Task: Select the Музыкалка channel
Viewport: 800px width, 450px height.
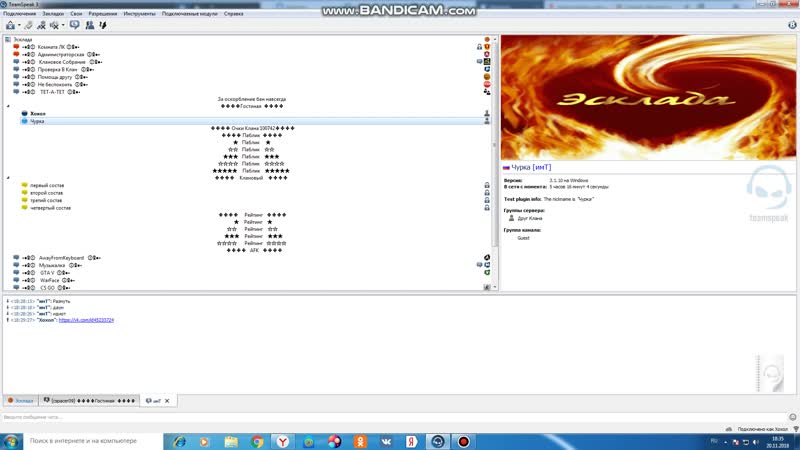Action: tap(52, 265)
